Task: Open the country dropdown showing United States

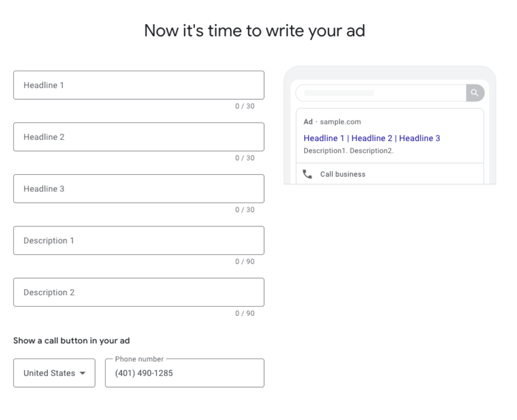Action: (54, 373)
